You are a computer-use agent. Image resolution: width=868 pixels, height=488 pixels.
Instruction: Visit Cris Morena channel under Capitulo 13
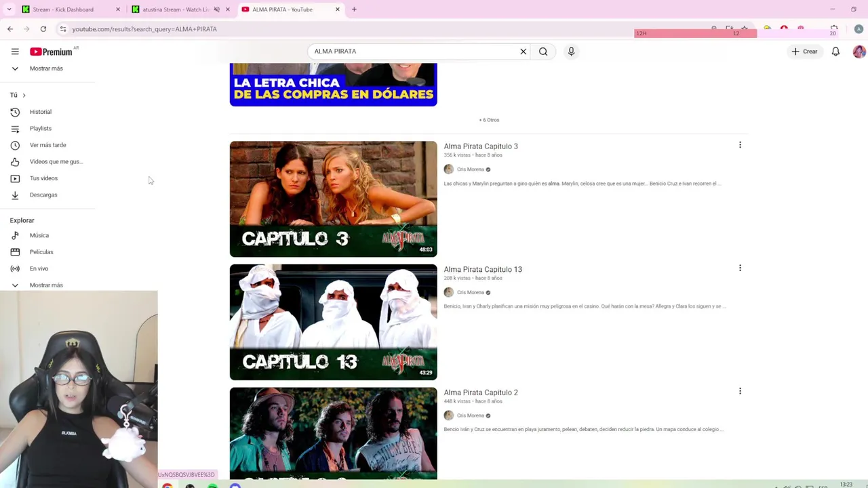[471, 293]
